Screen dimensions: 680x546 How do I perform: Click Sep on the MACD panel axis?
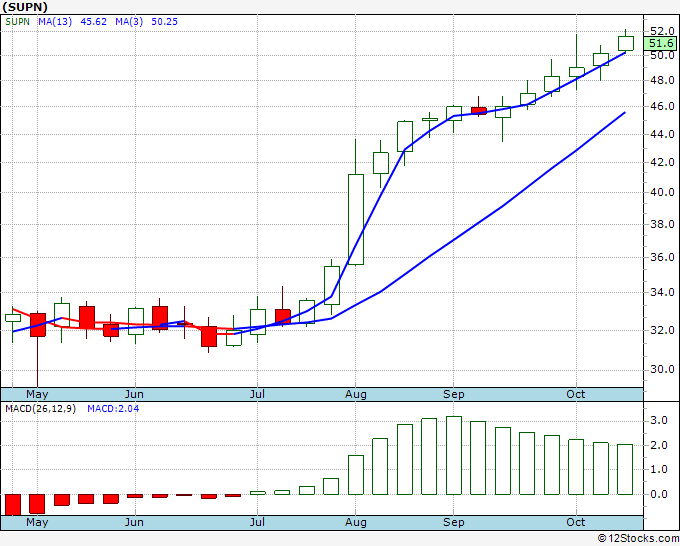tap(454, 523)
